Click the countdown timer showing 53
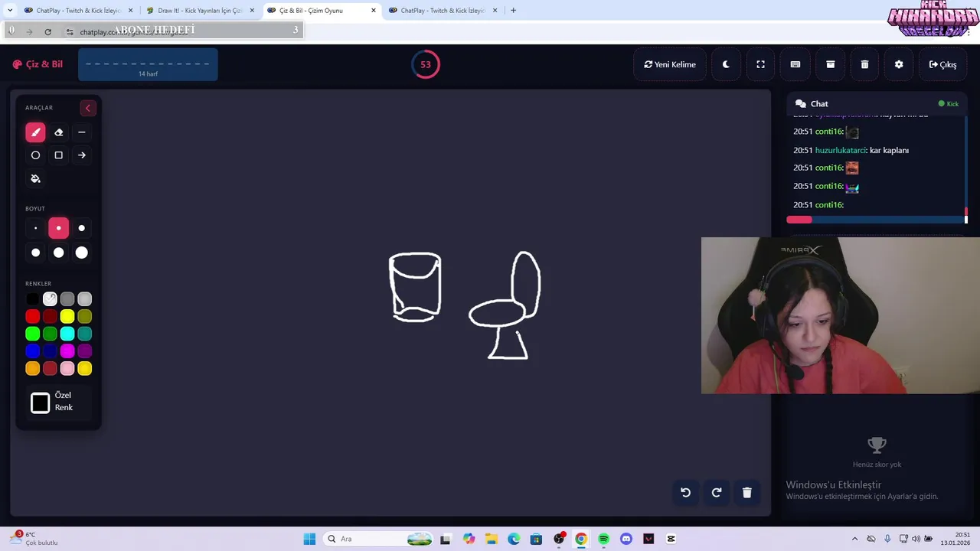980x551 pixels. tap(426, 64)
